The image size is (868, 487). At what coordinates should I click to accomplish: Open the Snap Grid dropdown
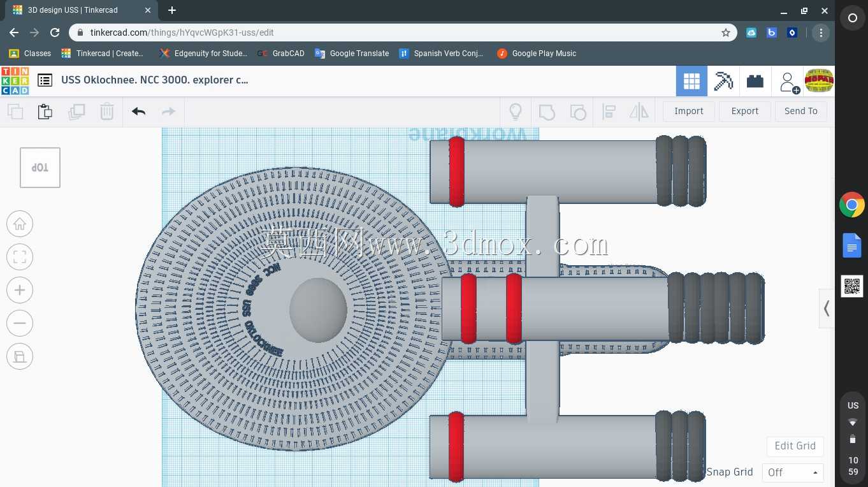click(x=793, y=472)
